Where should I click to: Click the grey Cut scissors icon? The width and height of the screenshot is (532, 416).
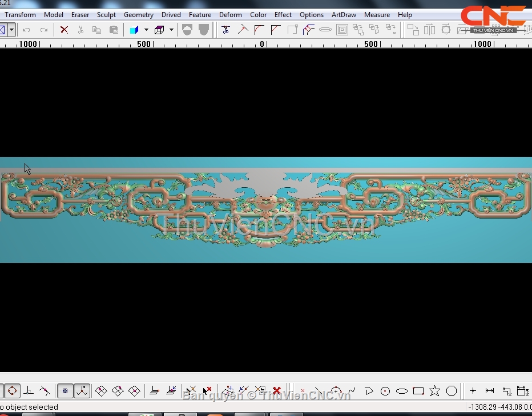pos(80,30)
